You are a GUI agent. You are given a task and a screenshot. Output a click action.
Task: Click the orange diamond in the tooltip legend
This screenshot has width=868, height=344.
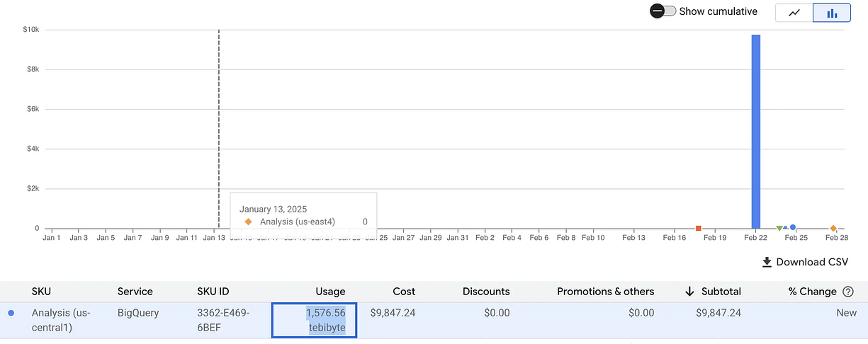[248, 222]
